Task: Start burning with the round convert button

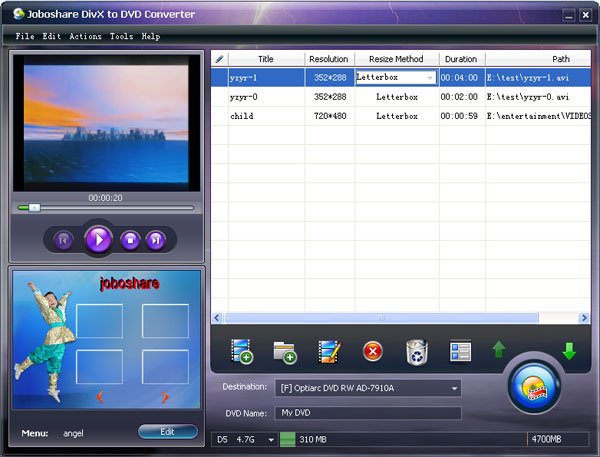Action: pos(534,387)
